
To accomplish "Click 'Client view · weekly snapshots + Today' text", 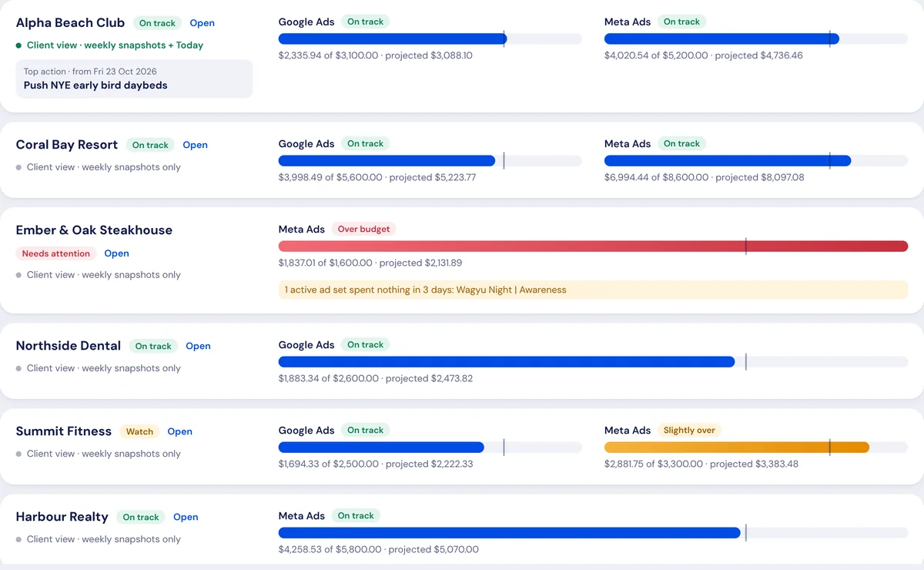I will [x=115, y=45].
